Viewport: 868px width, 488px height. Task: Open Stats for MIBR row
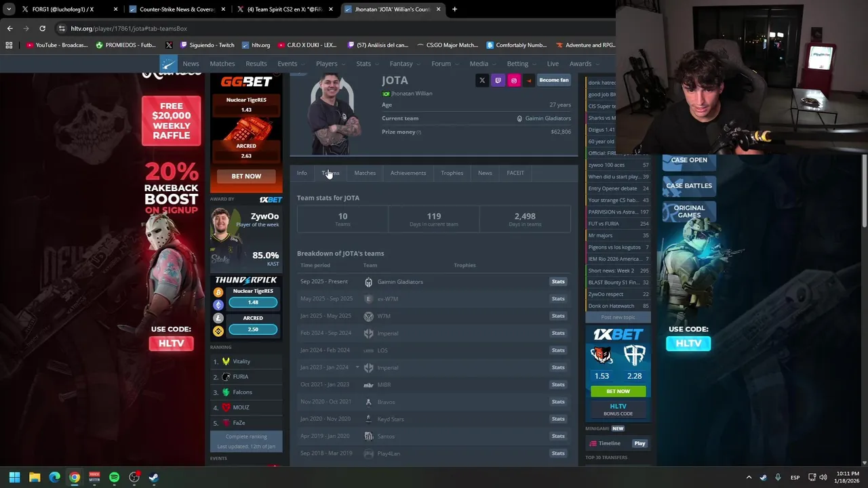(558, 385)
